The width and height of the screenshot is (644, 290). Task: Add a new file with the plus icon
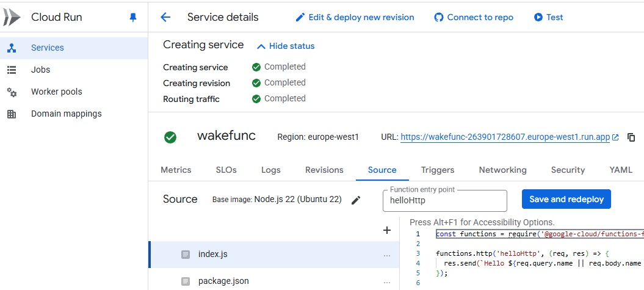point(386,230)
